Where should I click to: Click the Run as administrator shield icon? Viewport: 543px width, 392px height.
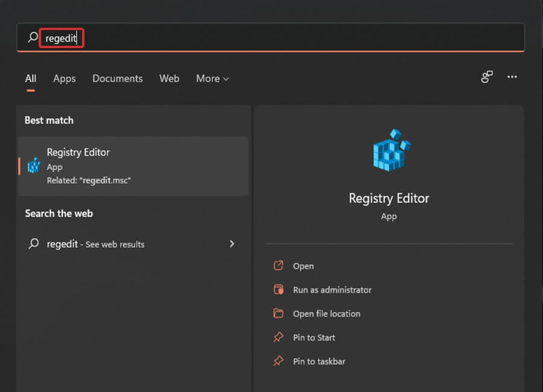[x=278, y=289]
